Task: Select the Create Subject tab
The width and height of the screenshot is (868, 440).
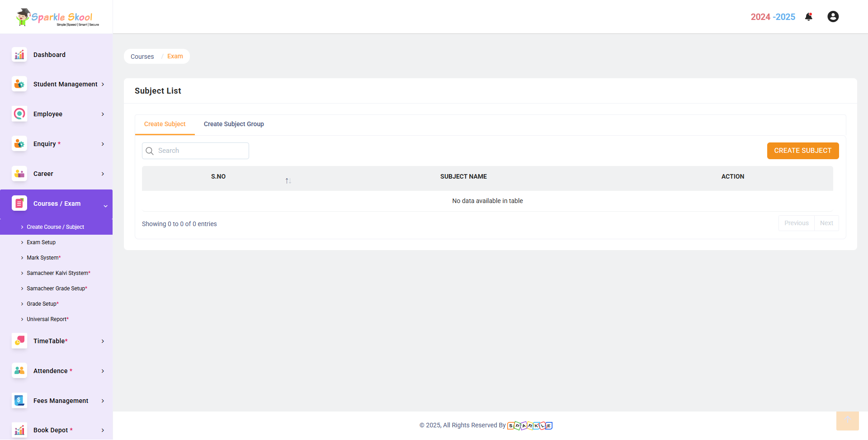Action: coord(165,124)
